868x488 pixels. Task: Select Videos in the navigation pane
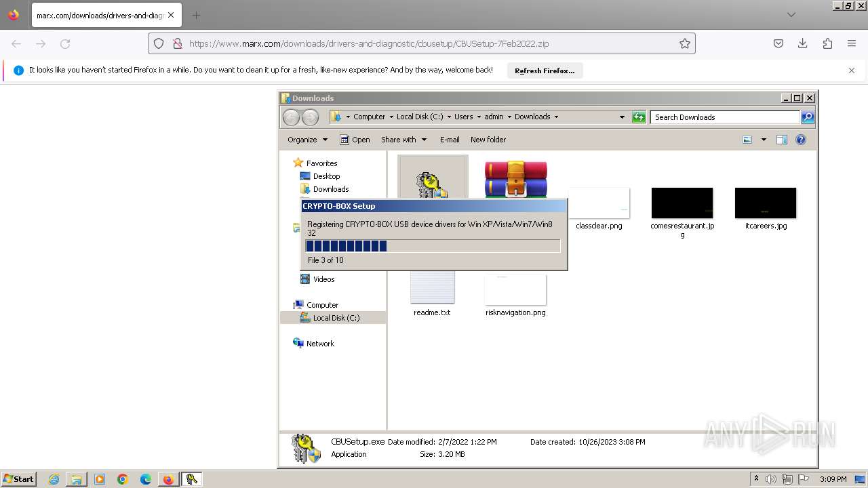tap(323, 279)
